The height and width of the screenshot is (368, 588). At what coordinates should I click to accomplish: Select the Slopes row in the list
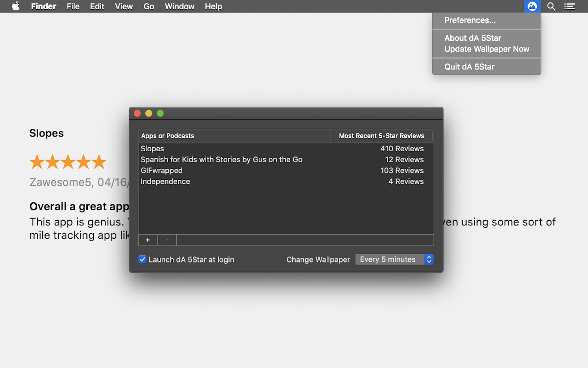tap(286, 149)
